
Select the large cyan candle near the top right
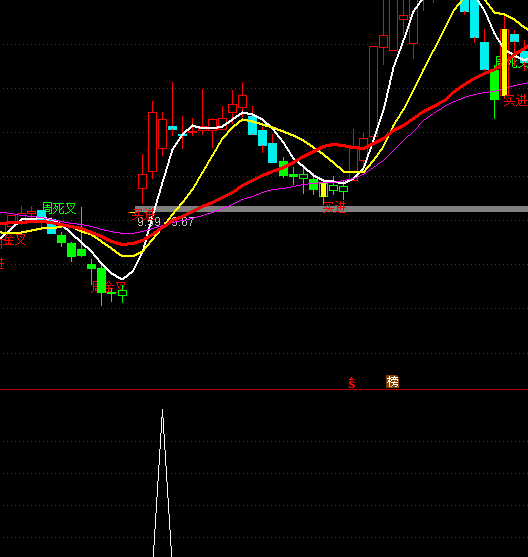point(474,18)
